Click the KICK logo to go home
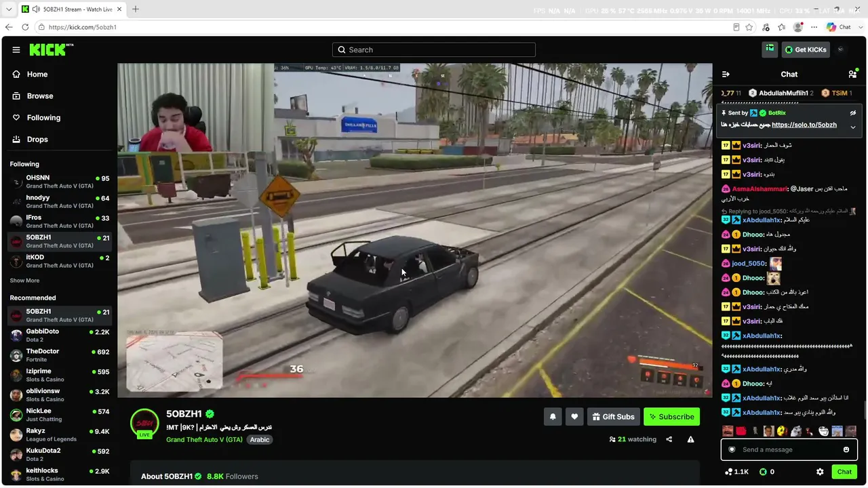The height and width of the screenshot is (488, 868). (x=51, y=49)
